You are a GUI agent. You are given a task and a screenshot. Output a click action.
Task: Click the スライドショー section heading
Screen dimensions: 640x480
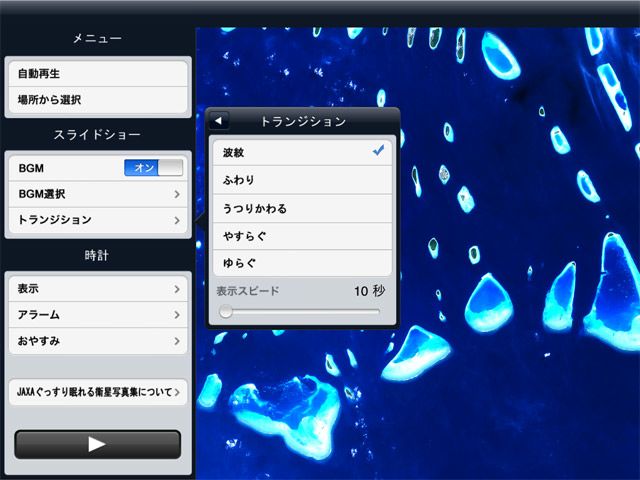pos(97,134)
